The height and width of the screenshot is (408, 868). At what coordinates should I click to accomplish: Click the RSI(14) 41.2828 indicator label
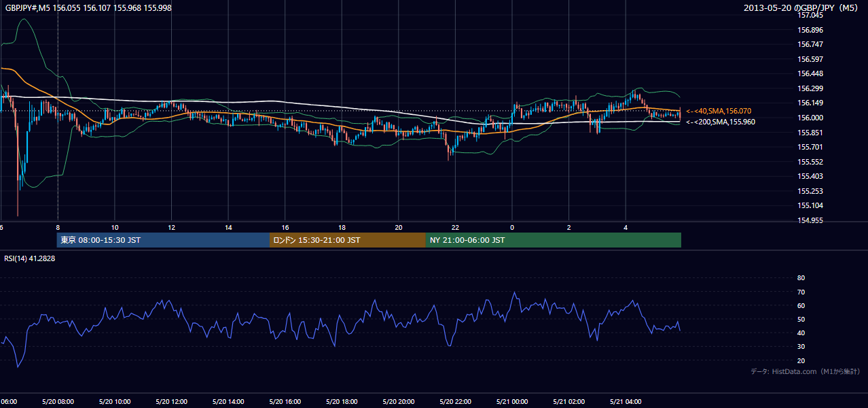[30, 258]
